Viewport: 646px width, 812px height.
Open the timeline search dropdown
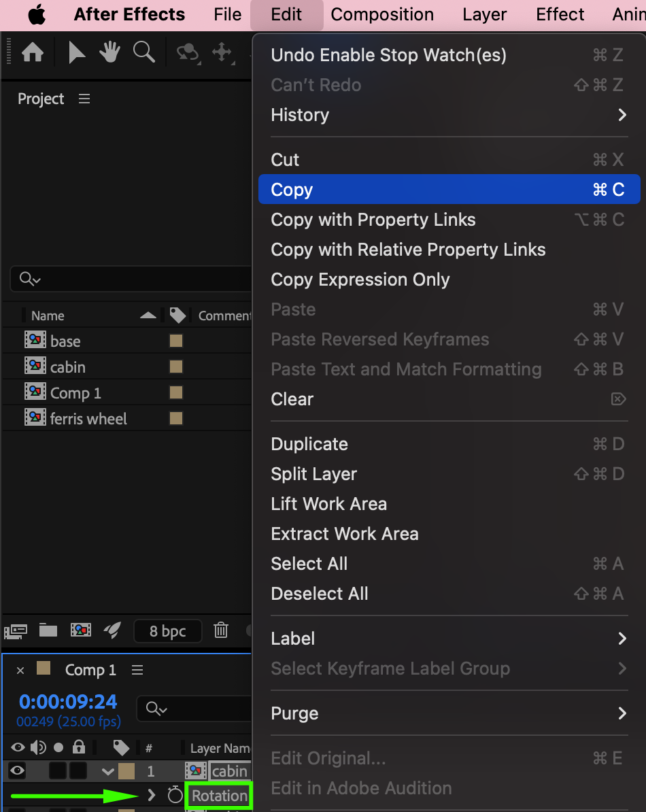pyautogui.click(x=156, y=709)
